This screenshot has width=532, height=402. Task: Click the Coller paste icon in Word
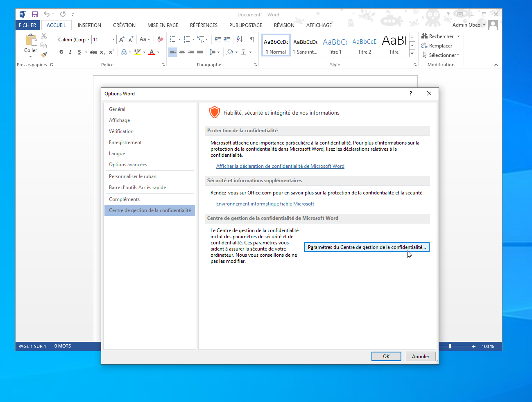[x=31, y=40]
